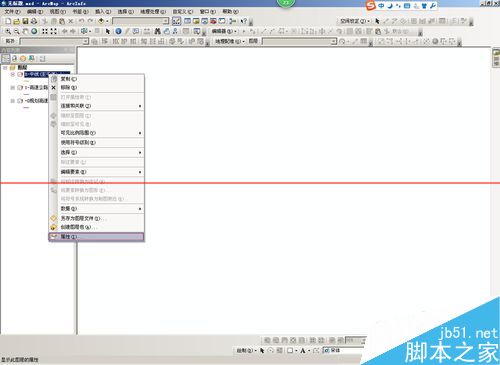Screen dimensions: 500x365
Task: Zoom to Full Extent globe
Action: (x=34, y=31)
